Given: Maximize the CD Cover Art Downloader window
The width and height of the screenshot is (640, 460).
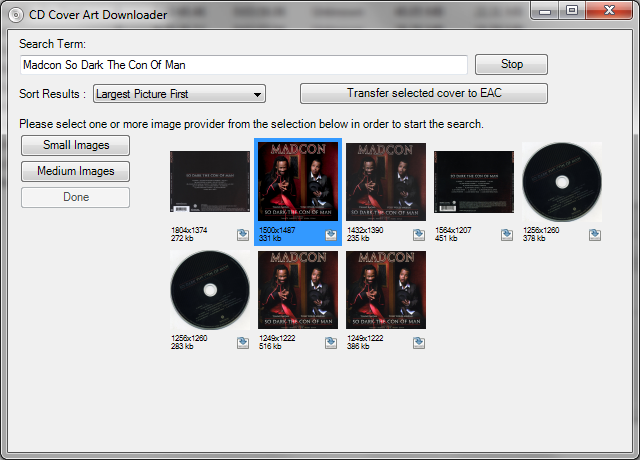Looking at the screenshot, I should (572, 11).
